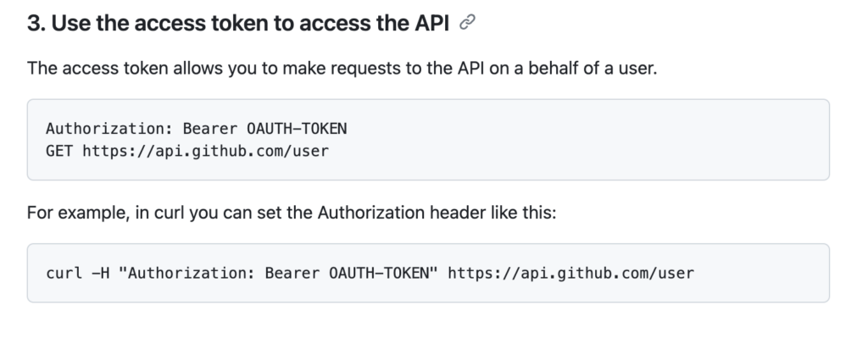Click the "-H" flag in curl command
This screenshot has width=868, height=338.
click(100, 273)
